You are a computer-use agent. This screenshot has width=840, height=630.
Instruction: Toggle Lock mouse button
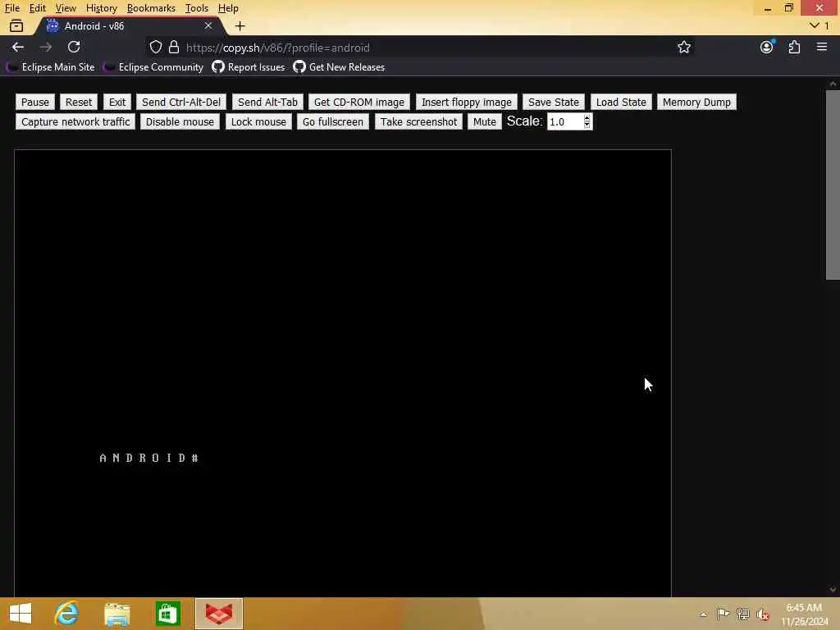(258, 121)
